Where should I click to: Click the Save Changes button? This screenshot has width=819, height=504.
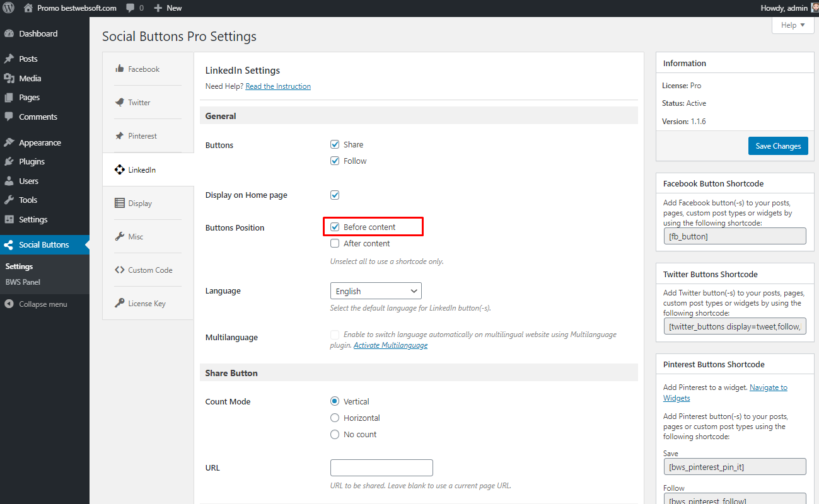tap(778, 146)
